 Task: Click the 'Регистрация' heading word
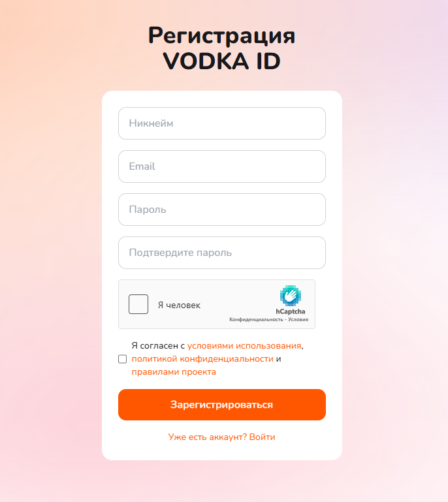(x=221, y=35)
